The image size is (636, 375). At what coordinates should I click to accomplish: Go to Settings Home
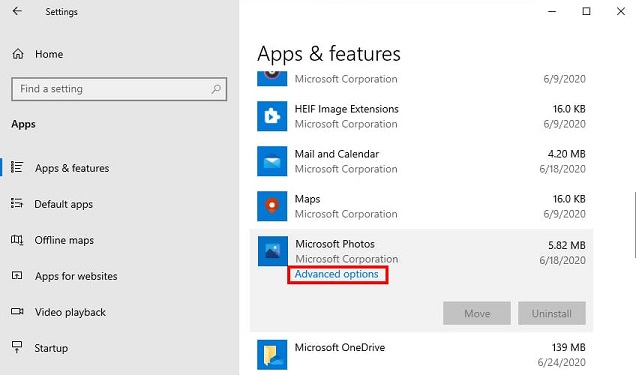[x=49, y=54]
